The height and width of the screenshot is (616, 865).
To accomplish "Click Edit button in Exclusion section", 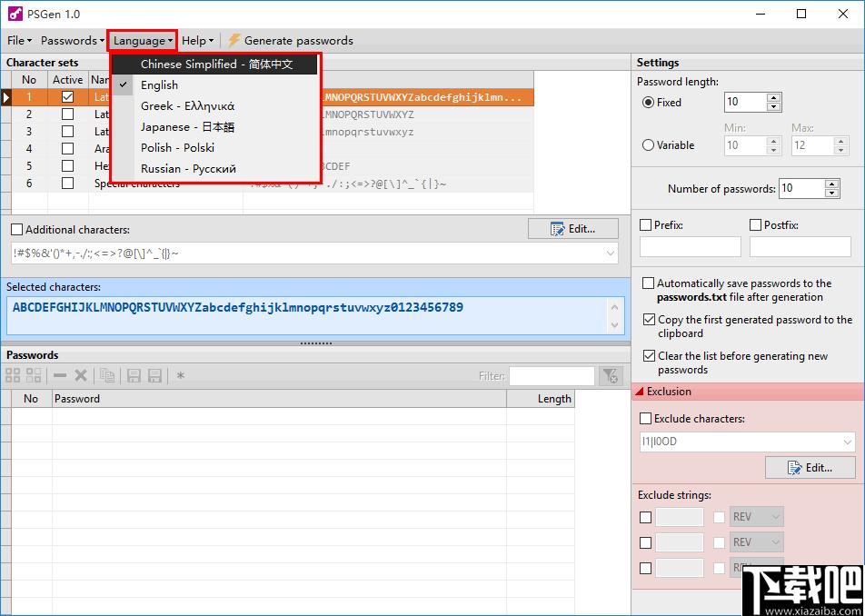I will 810,468.
